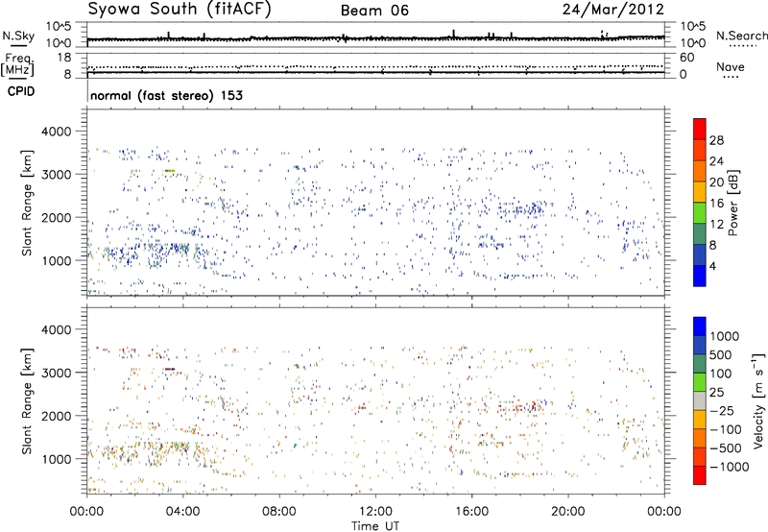The height and width of the screenshot is (532, 768).
Task: Click the dotted line sample under Nave
Action: (x=732, y=77)
